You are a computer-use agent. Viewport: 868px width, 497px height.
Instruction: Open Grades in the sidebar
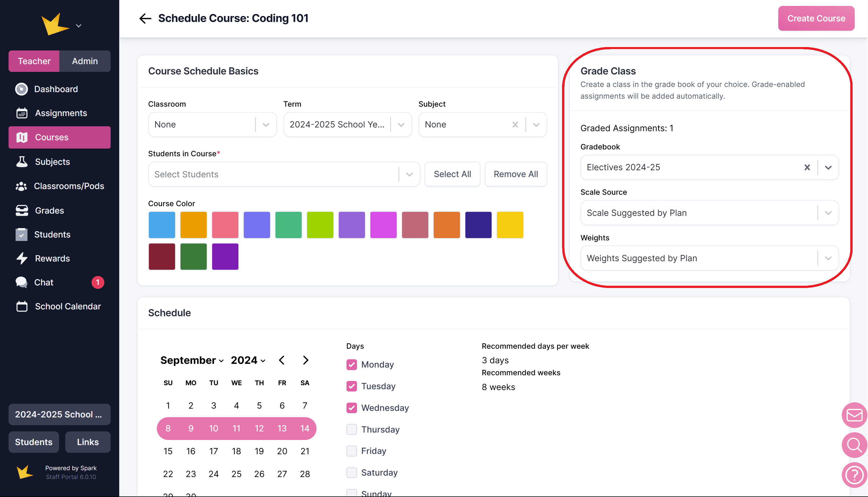[50, 211]
